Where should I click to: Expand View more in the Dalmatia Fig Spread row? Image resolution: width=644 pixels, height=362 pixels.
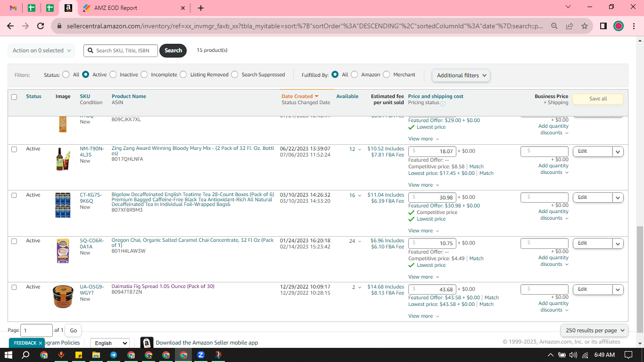(x=423, y=316)
